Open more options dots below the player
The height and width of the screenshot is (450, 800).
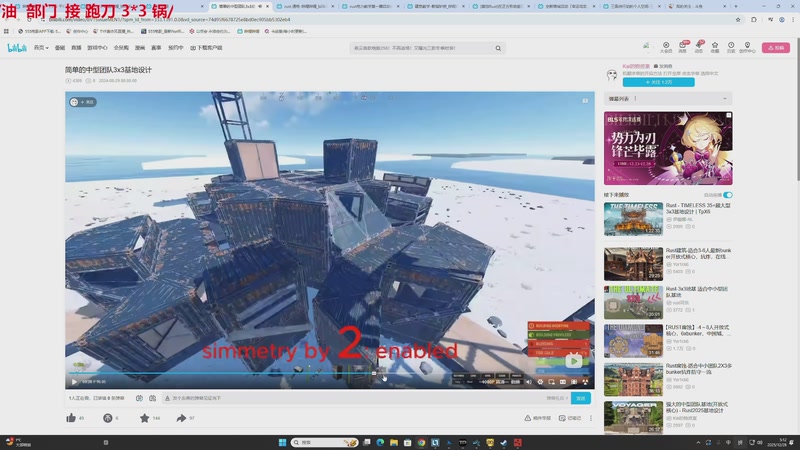tap(591, 418)
